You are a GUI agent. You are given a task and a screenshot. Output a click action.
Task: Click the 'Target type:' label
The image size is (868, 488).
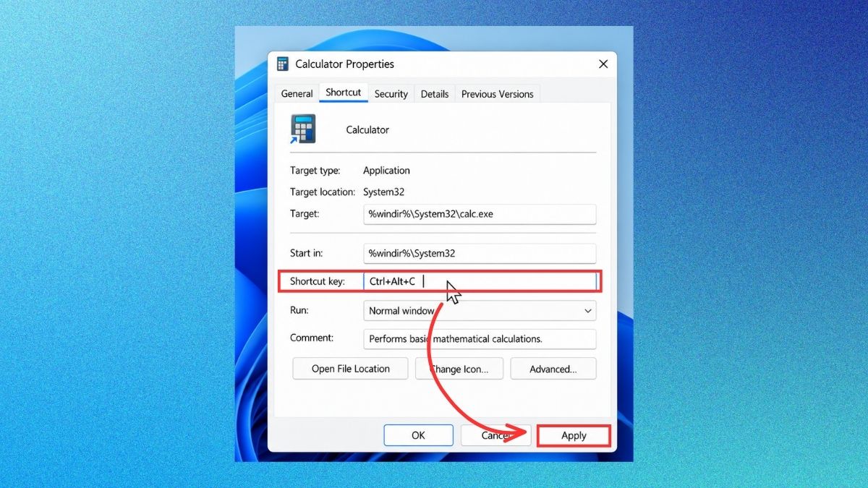[x=314, y=171]
